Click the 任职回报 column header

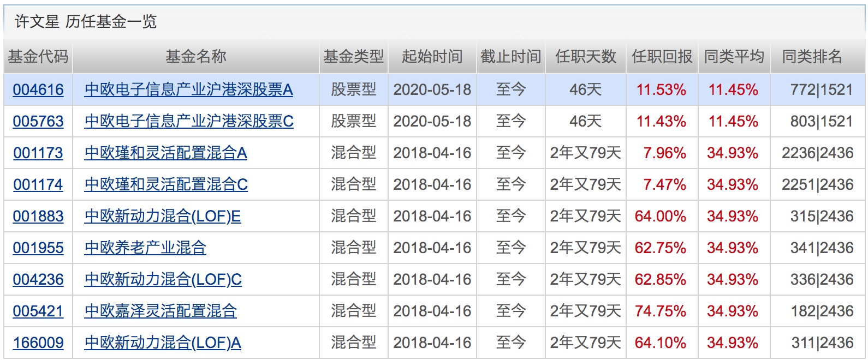(x=662, y=56)
